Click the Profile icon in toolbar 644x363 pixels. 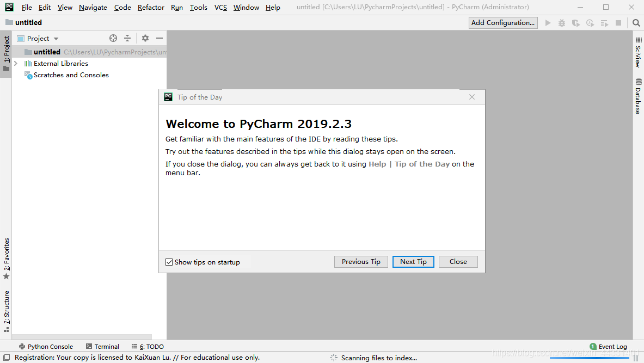point(590,23)
